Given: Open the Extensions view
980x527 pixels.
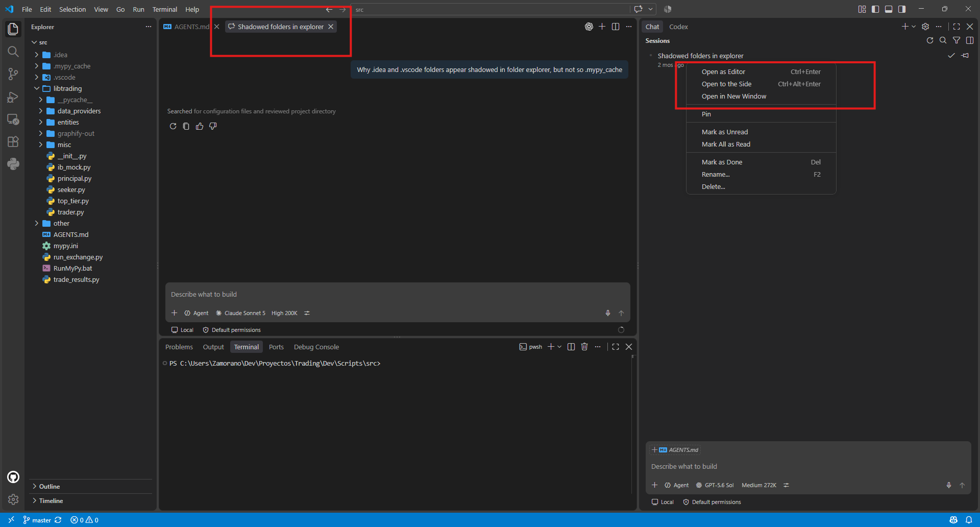Looking at the screenshot, I should tap(13, 141).
